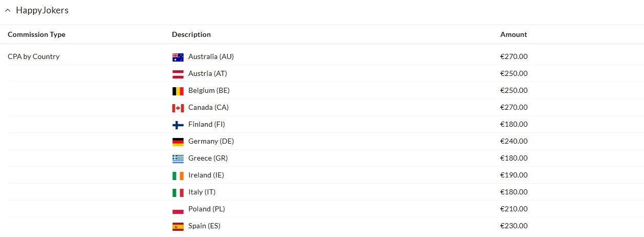The height and width of the screenshot is (237, 644).
Task: Click the Poland flag icon
Action: (178, 209)
